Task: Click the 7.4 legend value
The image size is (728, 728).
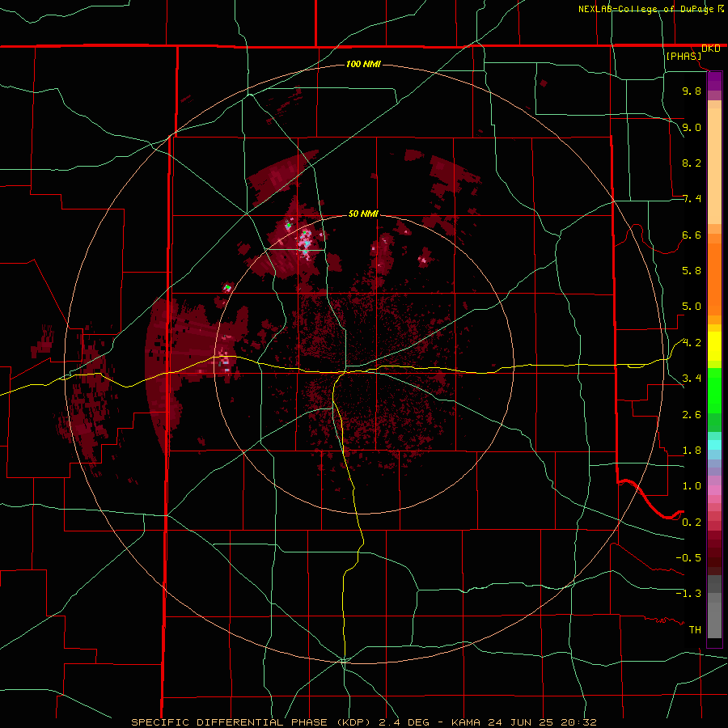Action: point(692,199)
